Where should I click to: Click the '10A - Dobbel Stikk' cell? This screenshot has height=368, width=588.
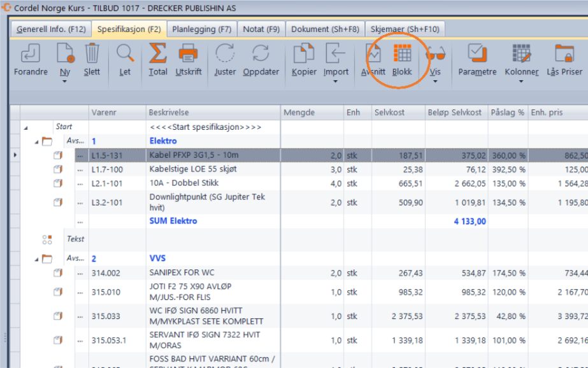[x=213, y=183]
